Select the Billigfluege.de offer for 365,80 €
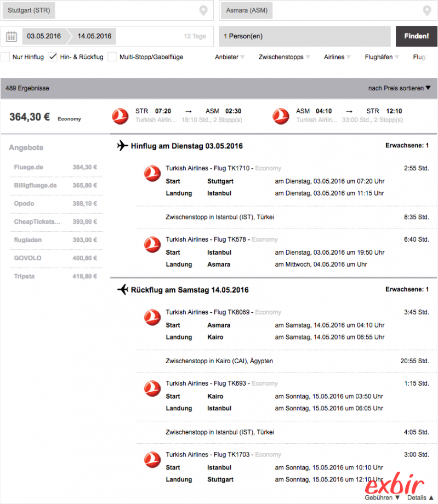The height and width of the screenshot is (504, 438). (x=55, y=186)
